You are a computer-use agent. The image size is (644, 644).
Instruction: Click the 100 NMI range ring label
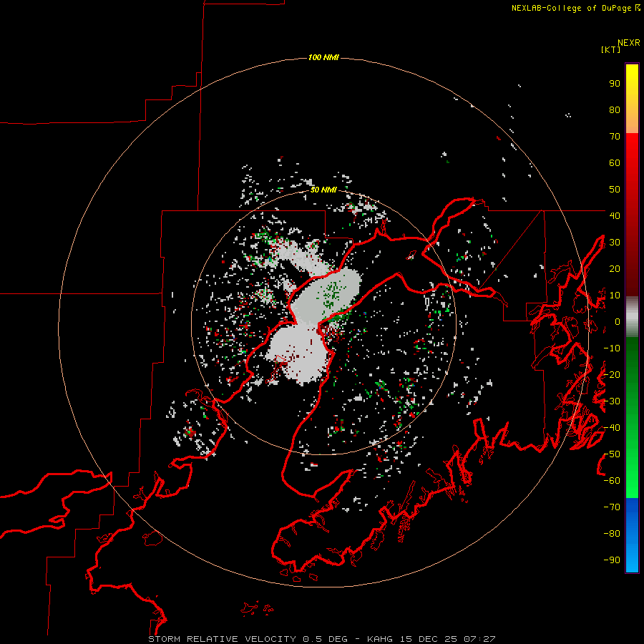[x=323, y=57]
